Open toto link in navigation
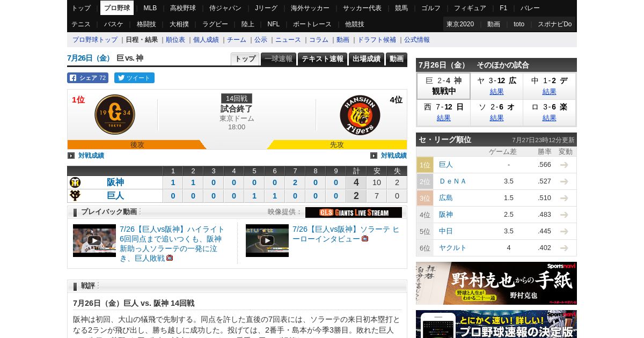Screen dimensions: 644x338 (x=519, y=24)
